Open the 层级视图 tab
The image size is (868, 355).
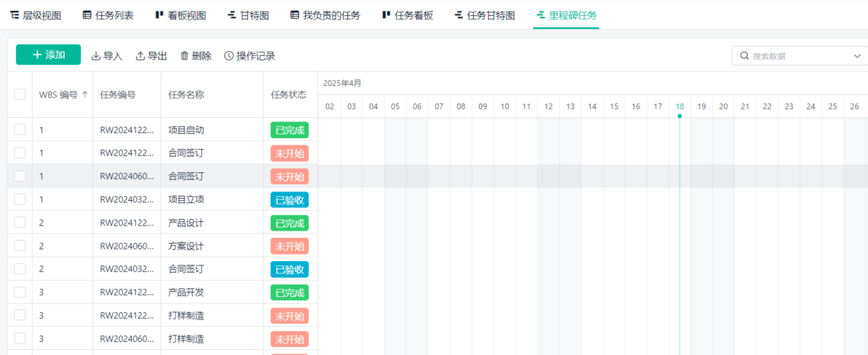pyautogui.click(x=35, y=15)
